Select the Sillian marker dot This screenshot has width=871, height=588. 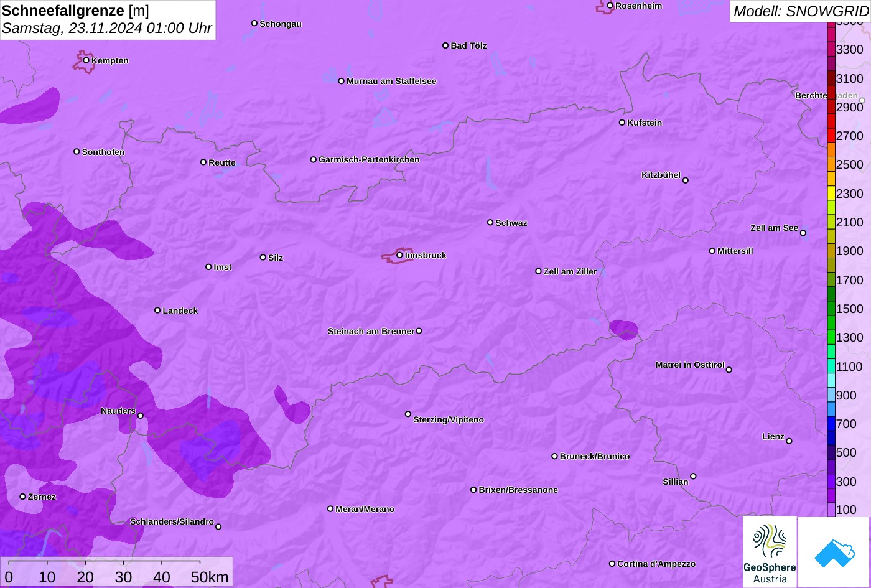tap(693, 477)
